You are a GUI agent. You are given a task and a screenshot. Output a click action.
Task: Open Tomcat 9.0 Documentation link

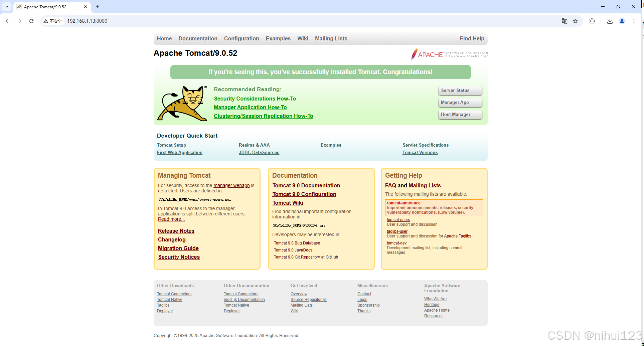pos(306,186)
